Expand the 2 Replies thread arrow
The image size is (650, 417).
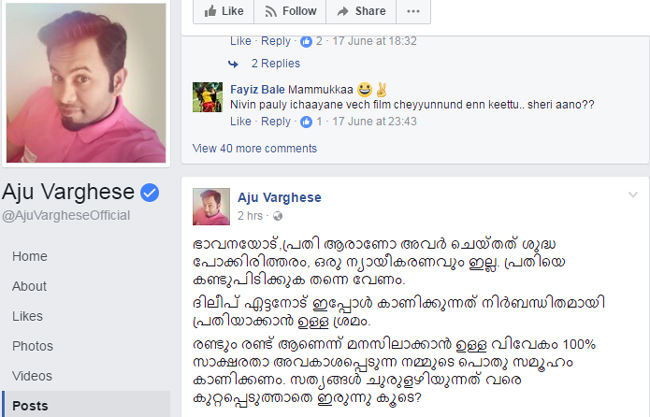coord(233,64)
